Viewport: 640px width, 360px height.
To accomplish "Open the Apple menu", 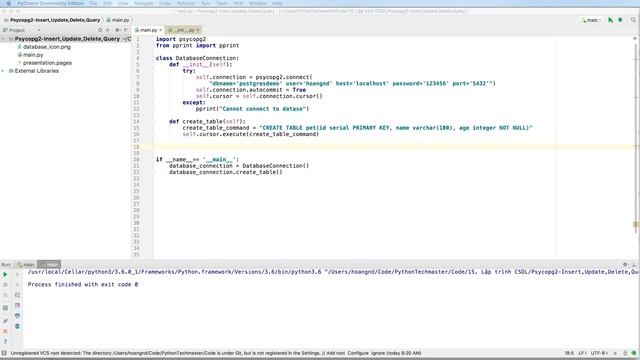I will [9, 3].
